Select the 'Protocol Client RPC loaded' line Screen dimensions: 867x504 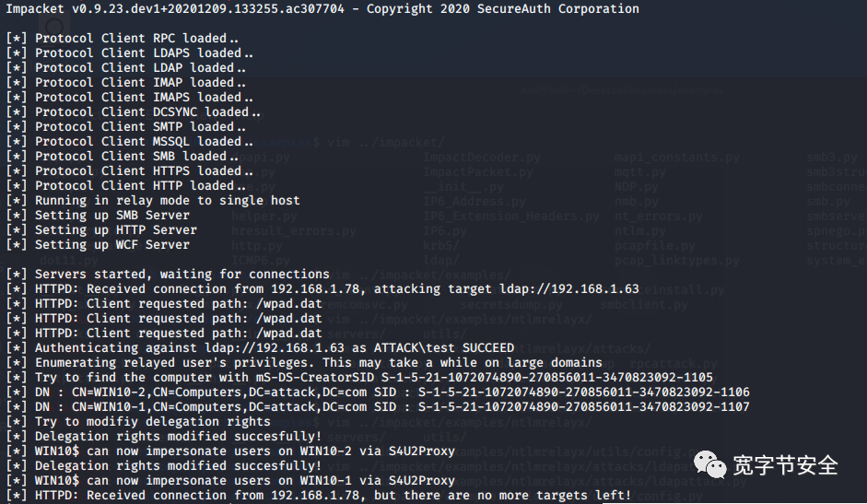tap(123, 38)
